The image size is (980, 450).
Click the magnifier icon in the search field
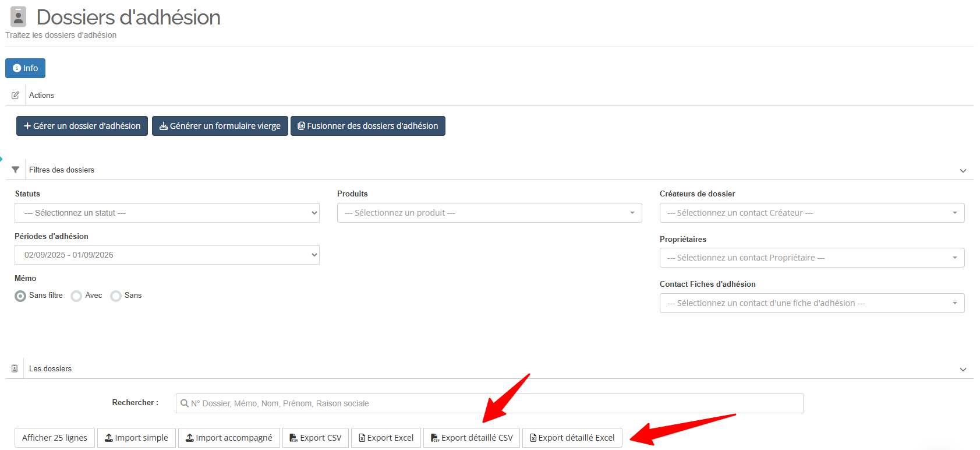point(185,403)
